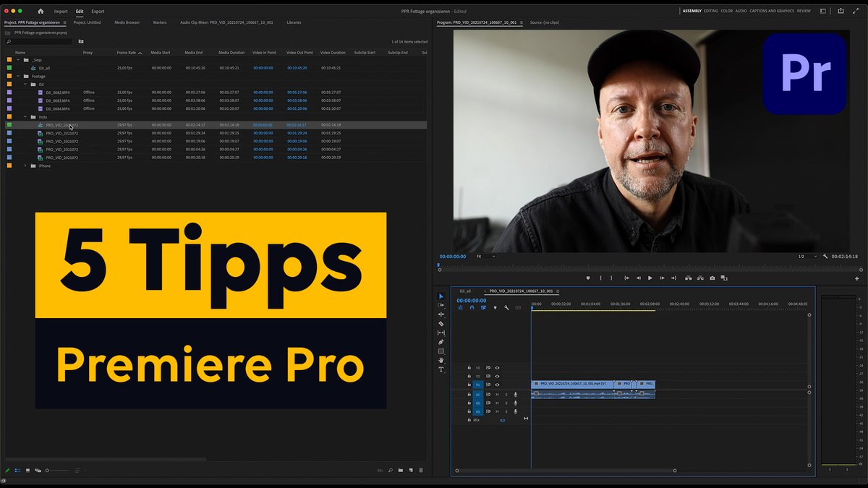The image size is (868, 488).
Task: Adjust Project panel thumbnail zoom slider
Action: coord(58,471)
